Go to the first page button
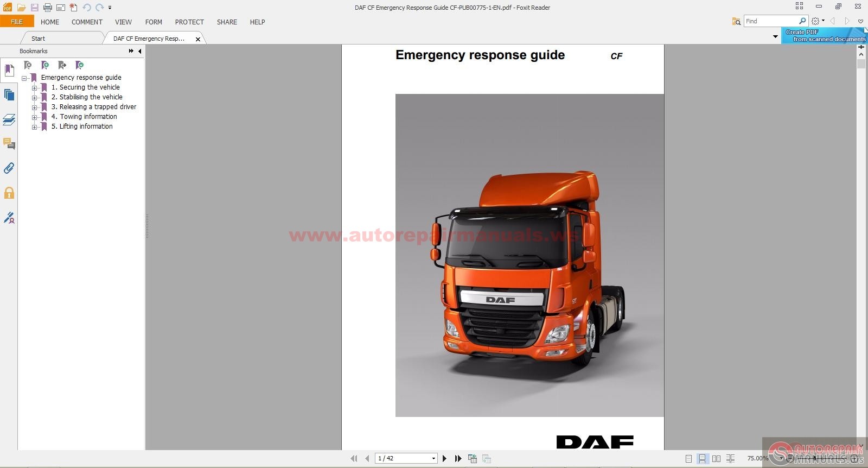 [x=354, y=459]
